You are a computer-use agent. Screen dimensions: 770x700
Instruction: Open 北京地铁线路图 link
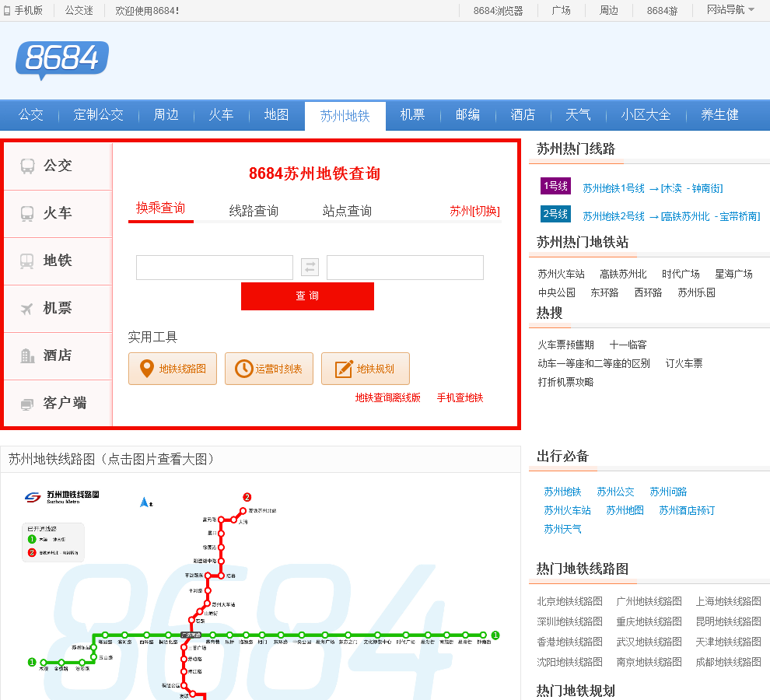point(569,601)
